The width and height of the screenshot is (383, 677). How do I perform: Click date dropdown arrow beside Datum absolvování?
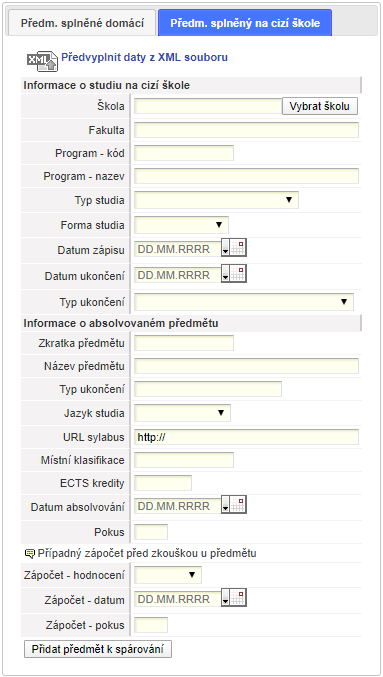225,505
